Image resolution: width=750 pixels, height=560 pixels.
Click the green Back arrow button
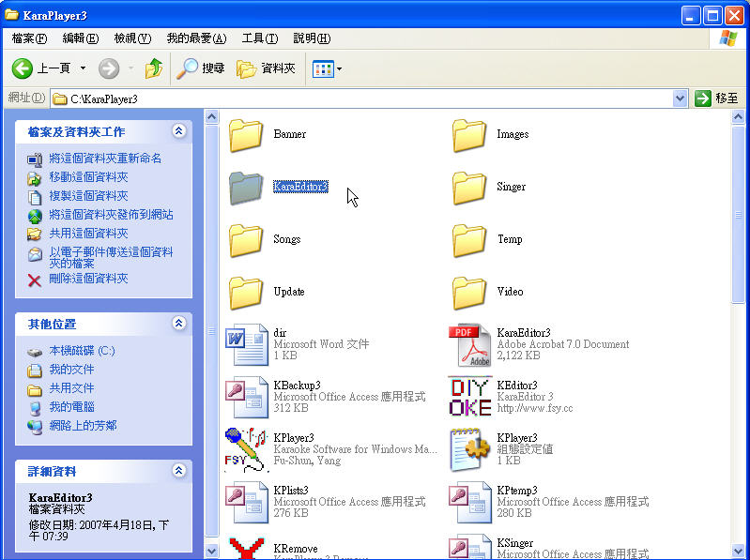coord(22,68)
